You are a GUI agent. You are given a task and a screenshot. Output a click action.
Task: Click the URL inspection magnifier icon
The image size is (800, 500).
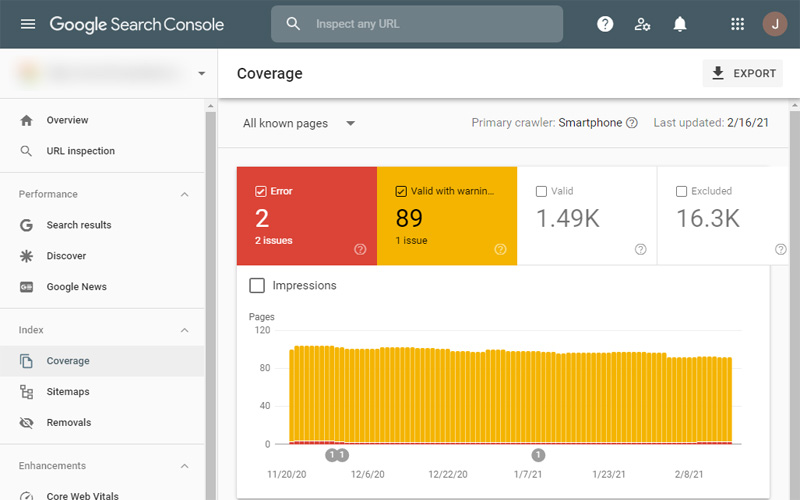[26, 151]
